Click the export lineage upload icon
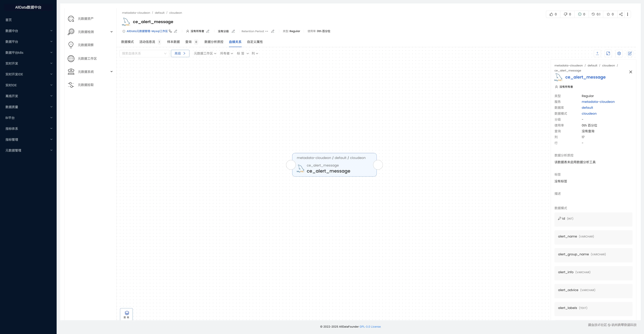Screen dimensions: 644x334 click(x=597, y=53)
